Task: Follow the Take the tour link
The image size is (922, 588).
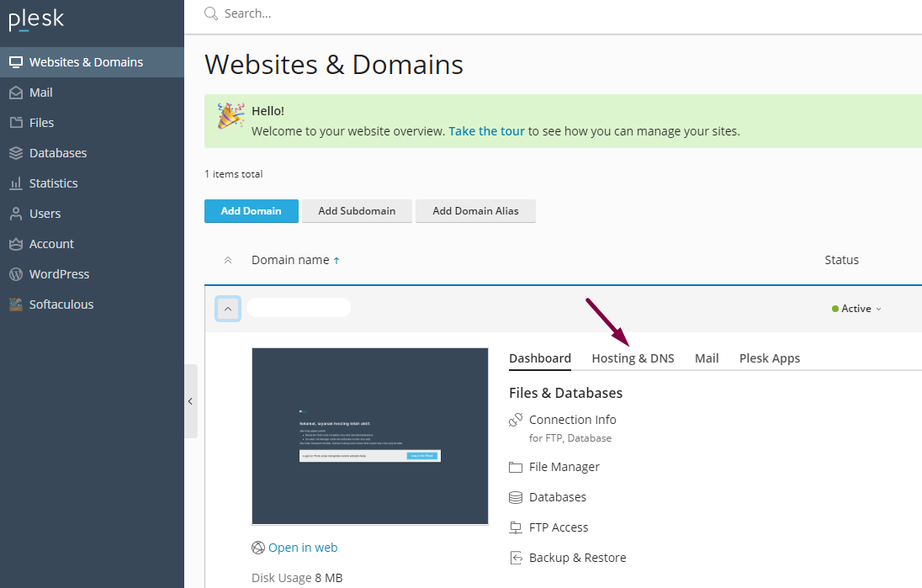Action: tap(486, 131)
